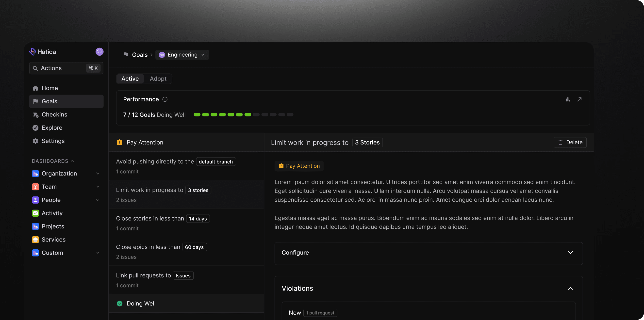Open Settings gear in sidebar
Image resolution: width=644 pixels, height=320 pixels.
tap(53, 141)
